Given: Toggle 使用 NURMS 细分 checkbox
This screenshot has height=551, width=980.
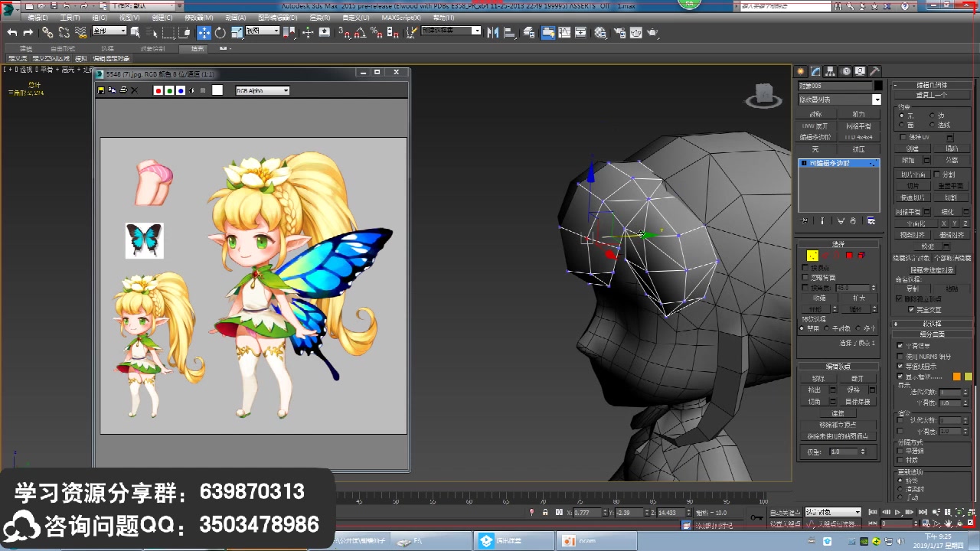Looking at the screenshot, I should 900,356.
